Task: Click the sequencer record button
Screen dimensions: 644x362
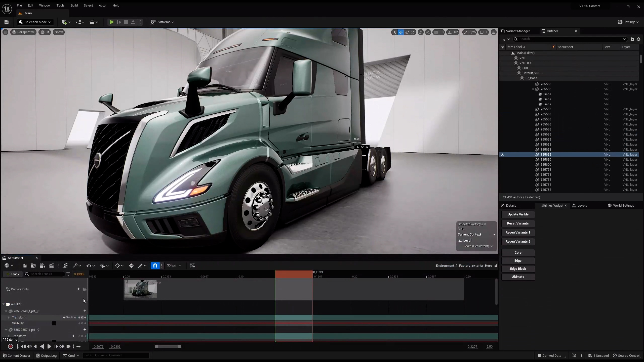Action: (x=11, y=346)
